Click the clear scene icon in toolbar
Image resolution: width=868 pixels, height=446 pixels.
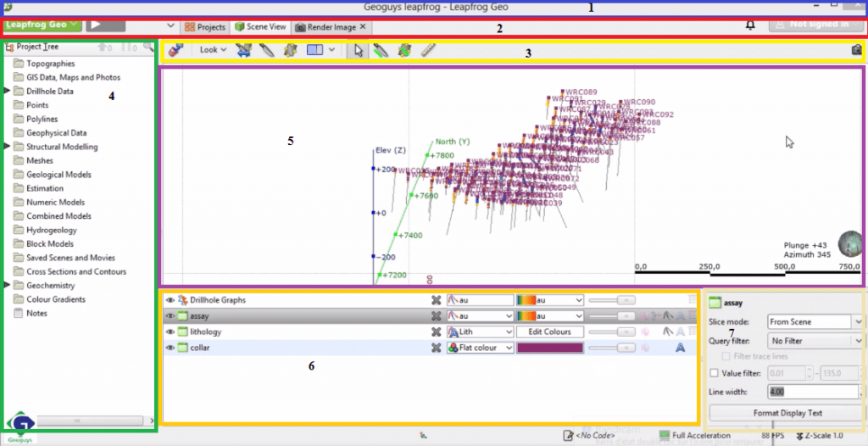point(175,50)
